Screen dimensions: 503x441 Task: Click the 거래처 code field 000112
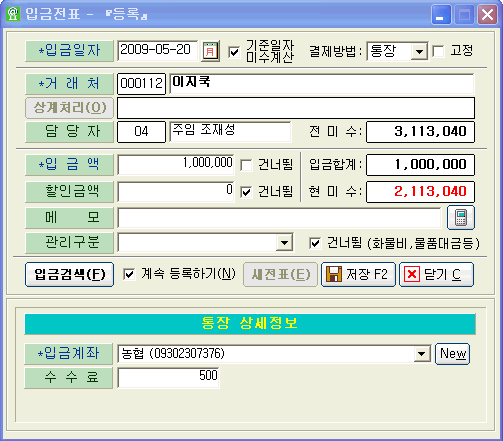pyautogui.click(x=141, y=84)
